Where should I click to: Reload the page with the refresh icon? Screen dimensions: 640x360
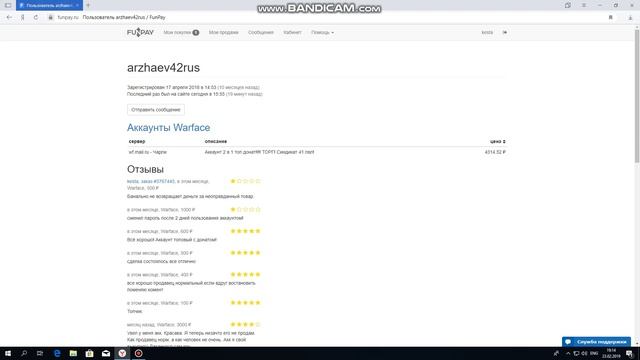point(36,17)
